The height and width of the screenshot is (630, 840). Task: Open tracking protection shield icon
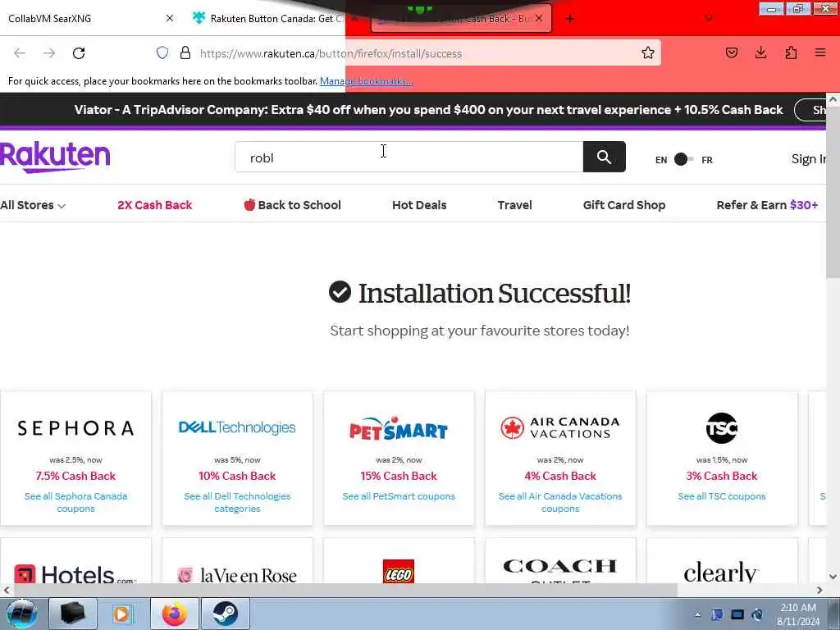[162, 52]
